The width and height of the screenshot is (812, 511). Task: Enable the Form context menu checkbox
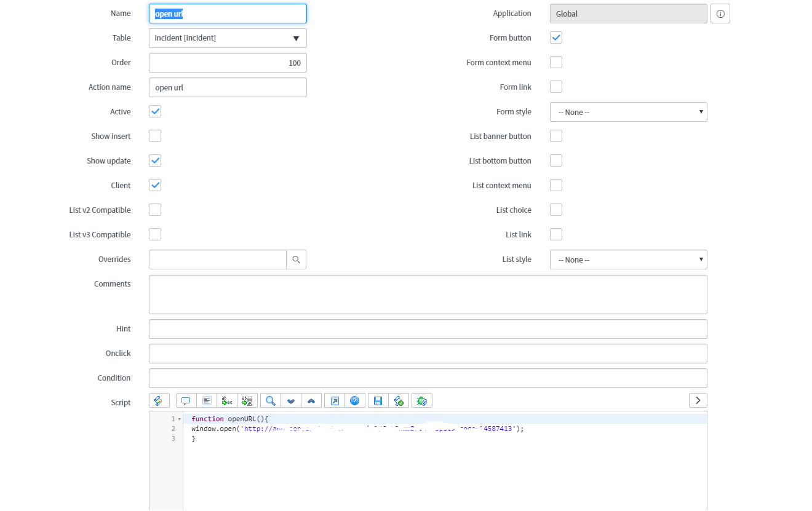(556, 63)
